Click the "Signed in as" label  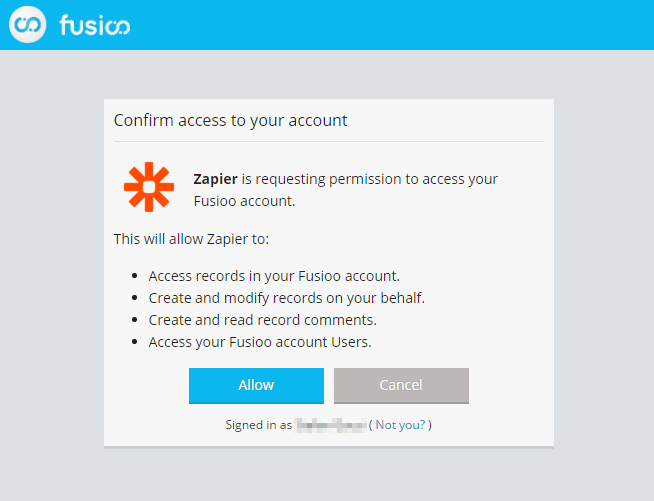click(258, 425)
